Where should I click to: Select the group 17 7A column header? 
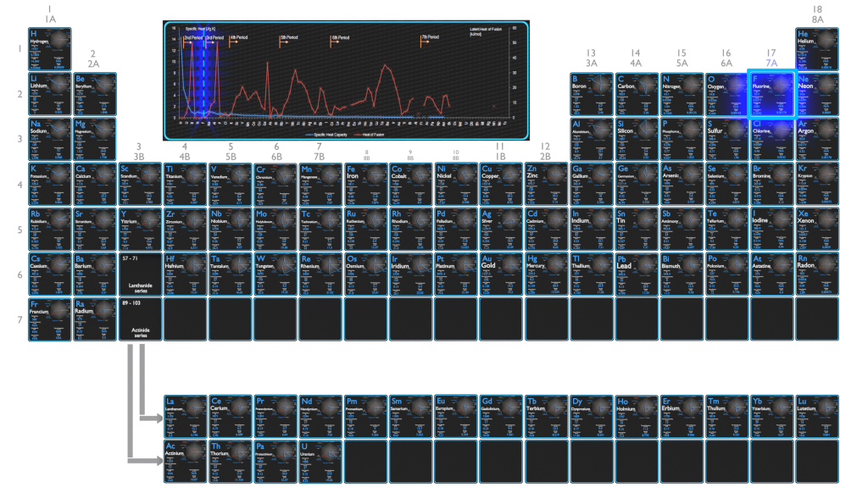click(x=771, y=58)
